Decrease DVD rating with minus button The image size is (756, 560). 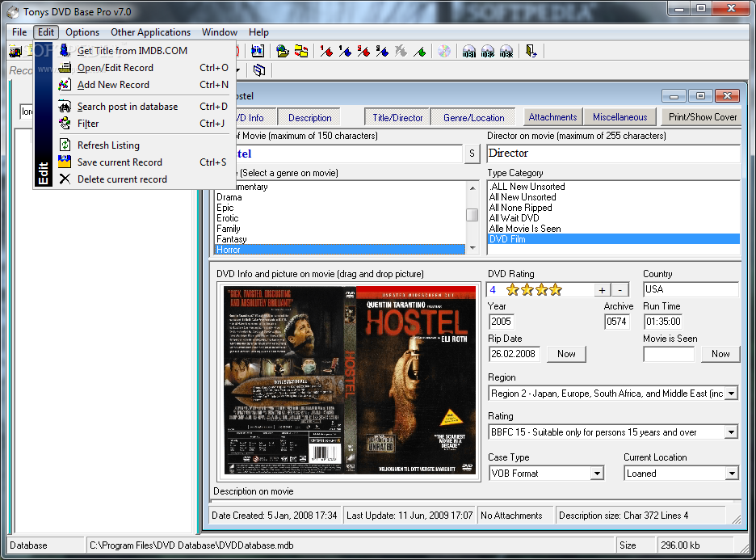click(620, 290)
